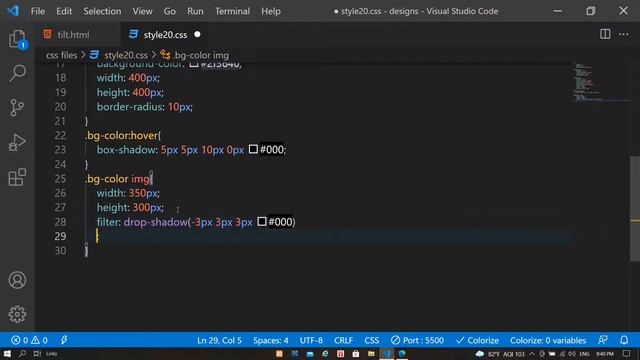Screen dimensions: 640x360
Task: Click the Split Editor Right icon
Action: click(x=605, y=34)
